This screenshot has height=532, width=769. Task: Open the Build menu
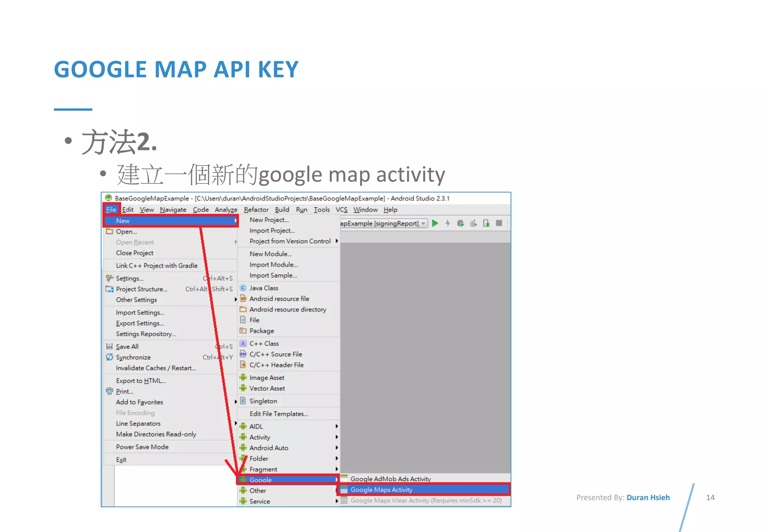pos(282,210)
